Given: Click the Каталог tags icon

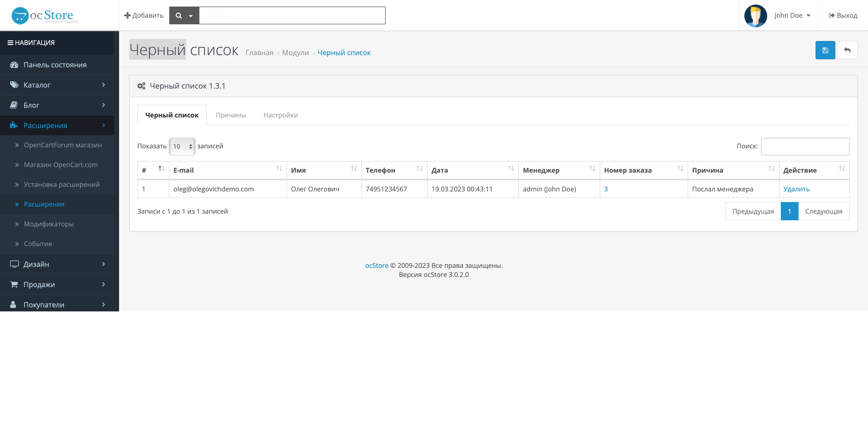Looking at the screenshot, I should point(14,85).
